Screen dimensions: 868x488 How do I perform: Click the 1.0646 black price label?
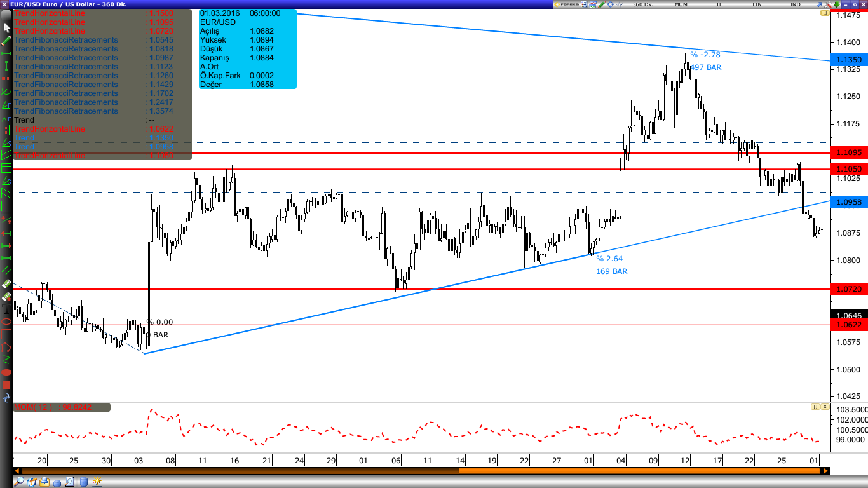click(x=849, y=316)
